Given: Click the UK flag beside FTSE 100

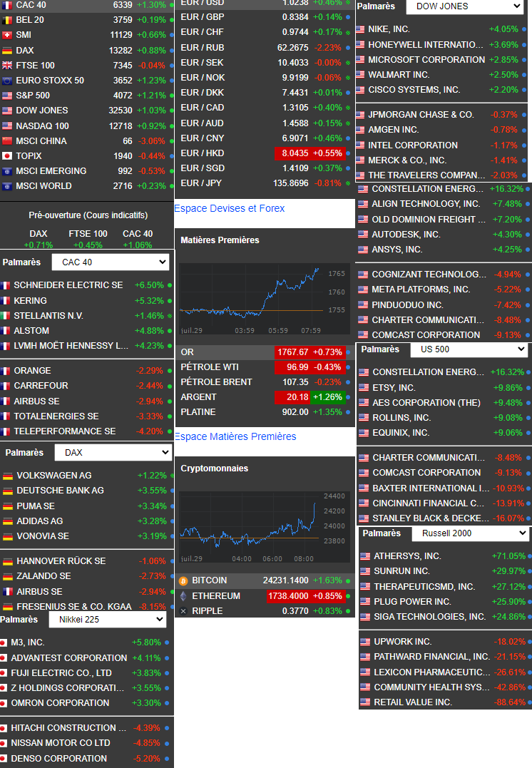Looking at the screenshot, I should [x=7, y=66].
